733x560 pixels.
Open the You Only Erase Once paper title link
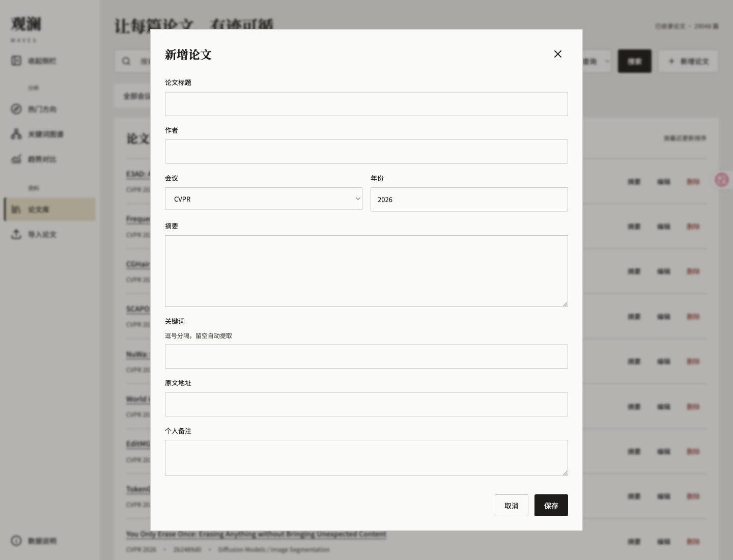pos(256,534)
